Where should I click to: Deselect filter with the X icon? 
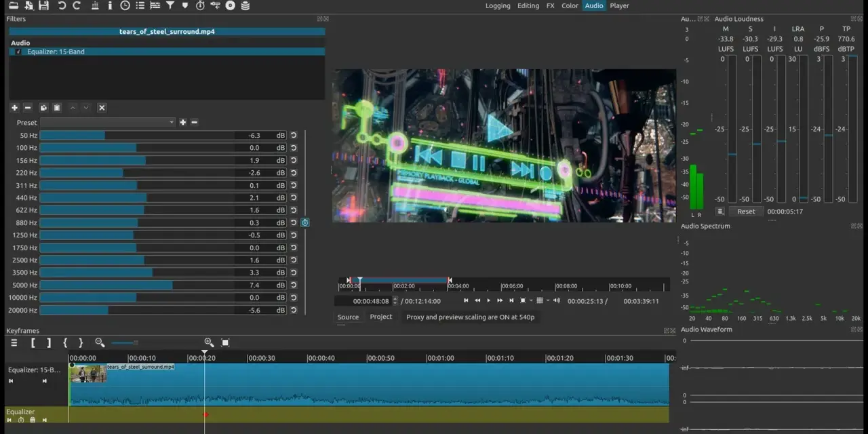[102, 108]
